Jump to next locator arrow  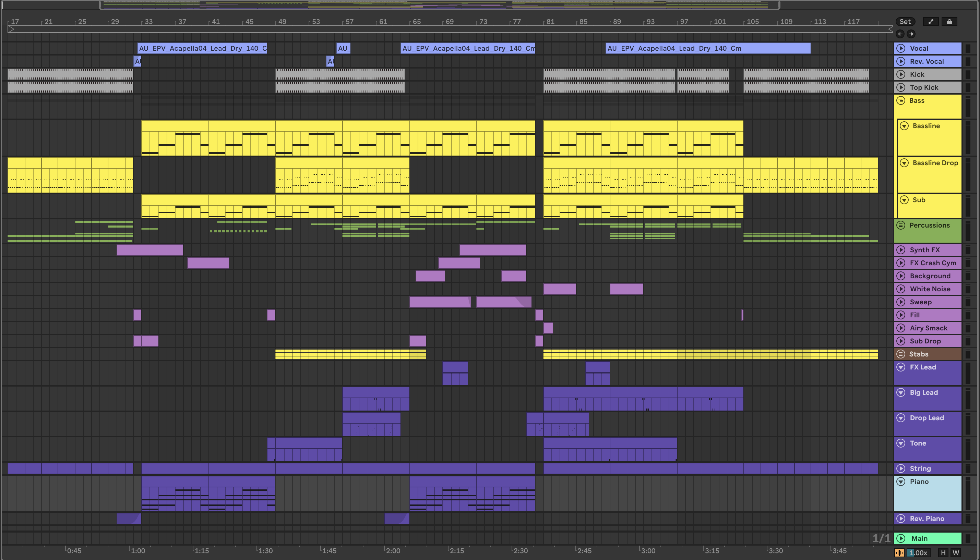(911, 34)
